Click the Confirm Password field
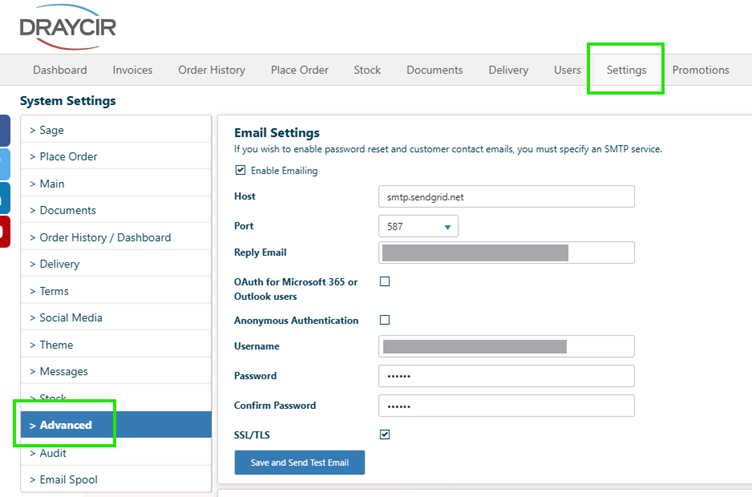752x497 pixels. click(x=506, y=406)
